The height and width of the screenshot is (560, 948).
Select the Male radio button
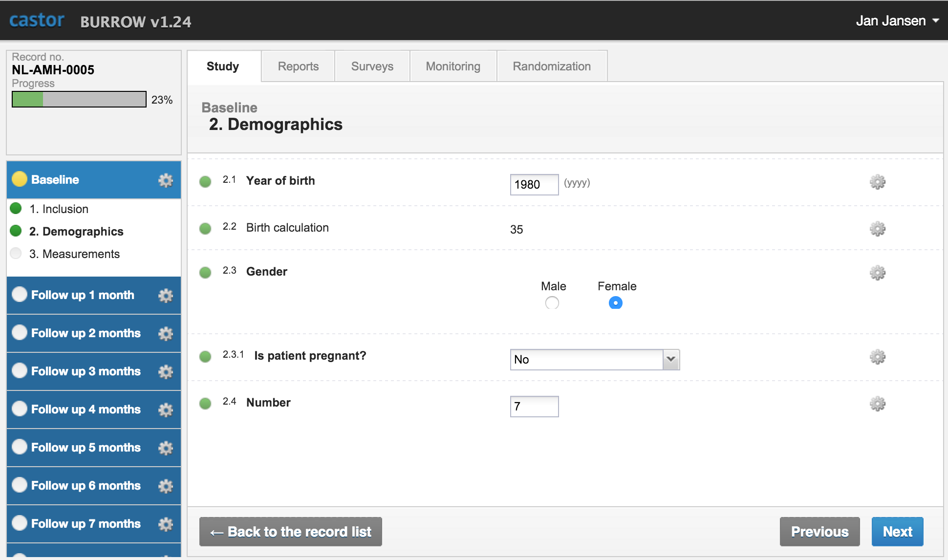pyautogui.click(x=552, y=303)
